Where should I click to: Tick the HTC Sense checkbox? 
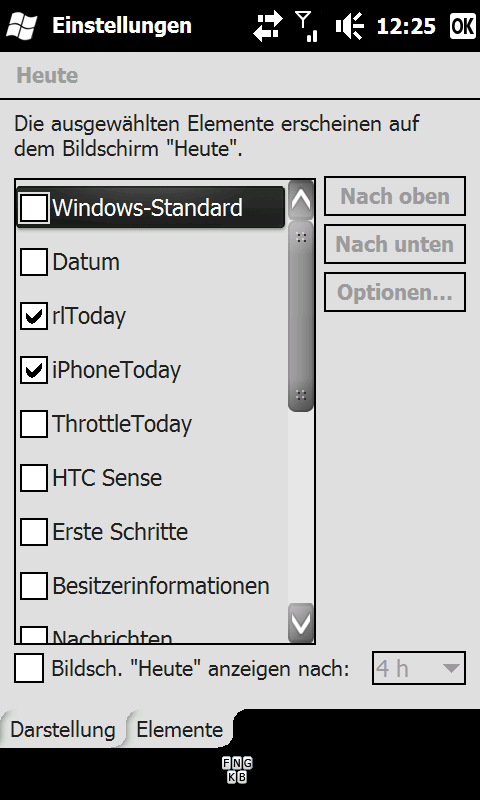[x=34, y=478]
